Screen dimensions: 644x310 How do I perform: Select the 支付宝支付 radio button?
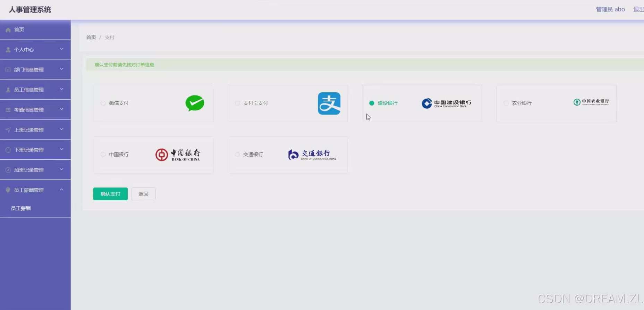tap(237, 103)
